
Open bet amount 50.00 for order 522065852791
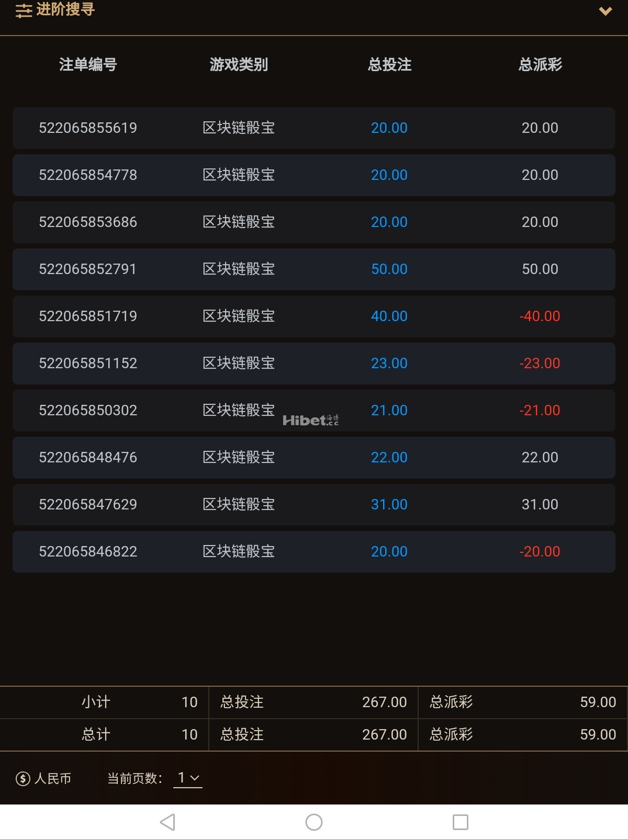(x=389, y=269)
